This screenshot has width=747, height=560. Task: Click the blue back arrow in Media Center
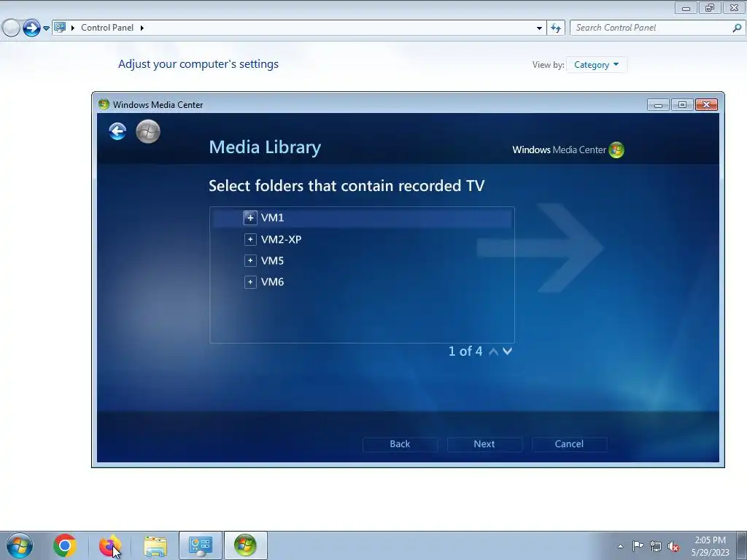[x=117, y=131]
